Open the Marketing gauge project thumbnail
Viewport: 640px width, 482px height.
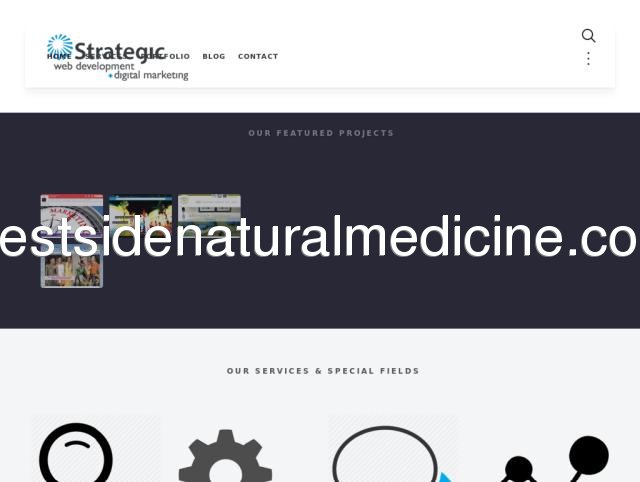click(72, 216)
